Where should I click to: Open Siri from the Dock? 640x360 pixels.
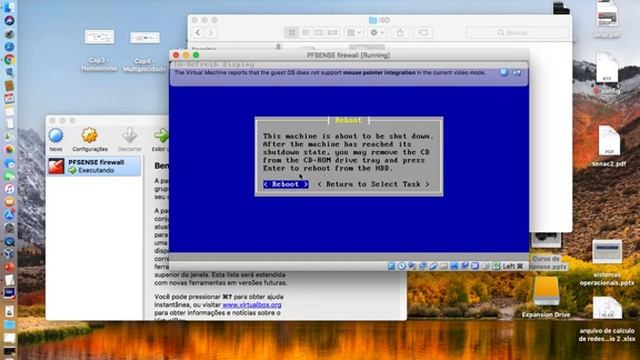9,20
